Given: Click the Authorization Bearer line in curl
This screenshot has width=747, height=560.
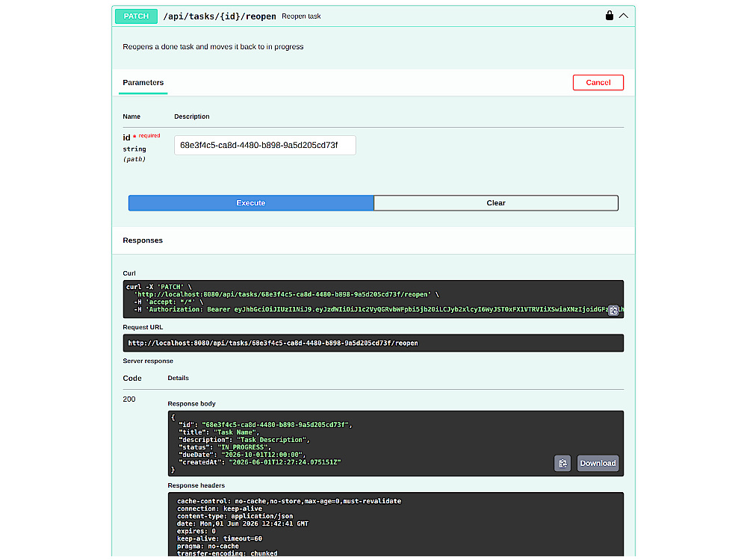Looking at the screenshot, I should coord(379,310).
